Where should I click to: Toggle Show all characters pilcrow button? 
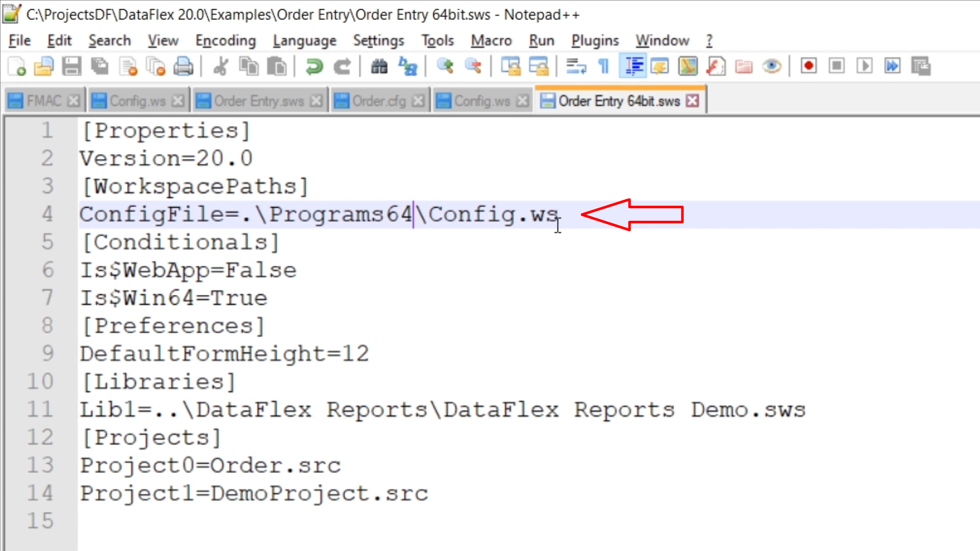(x=604, y=66)
